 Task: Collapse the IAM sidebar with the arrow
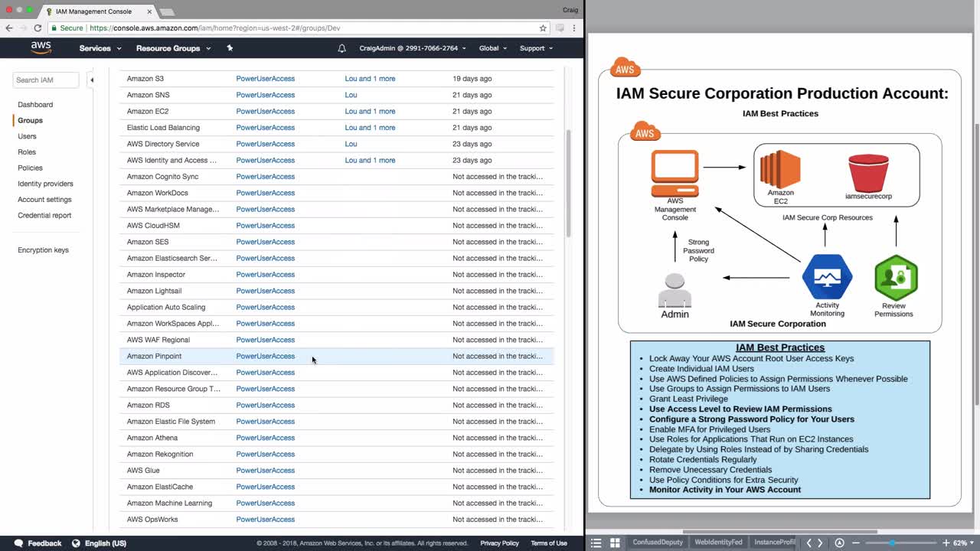coord(92,80)
